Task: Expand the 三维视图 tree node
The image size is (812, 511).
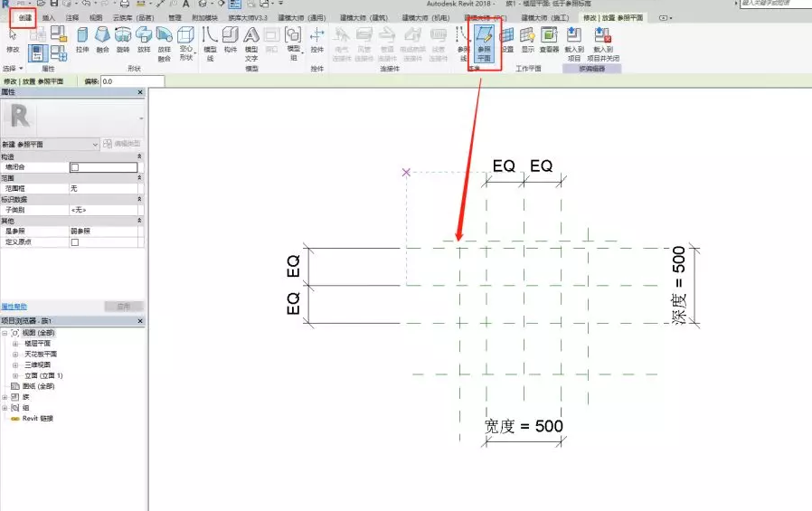Action: coord(15,365)
